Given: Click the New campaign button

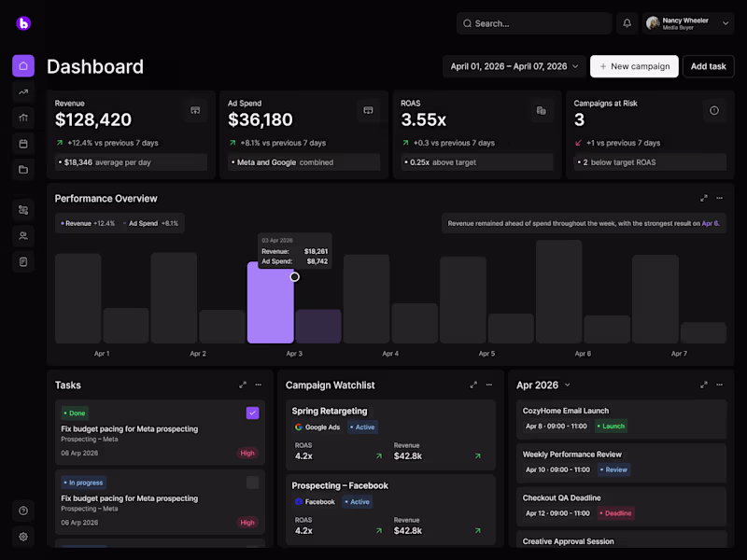Looking at the screenshot, I should click(x=634, y=66).
